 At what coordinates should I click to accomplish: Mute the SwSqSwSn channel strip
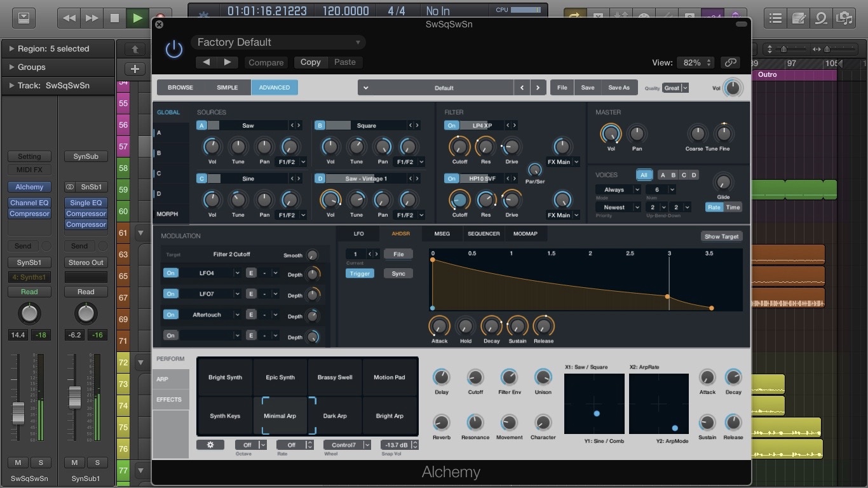point(18,463)
